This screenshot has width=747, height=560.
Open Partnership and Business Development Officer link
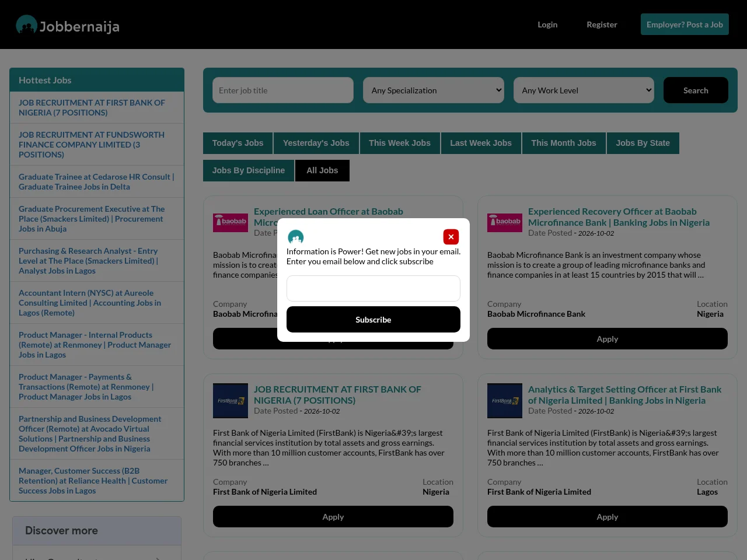pyautogui.click(x=90, y=433)
